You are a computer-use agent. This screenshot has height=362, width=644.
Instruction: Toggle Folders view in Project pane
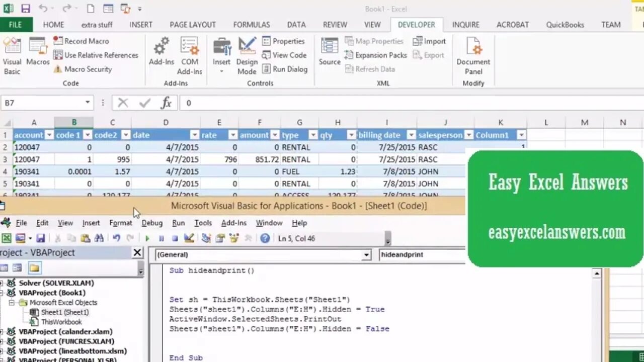pos(34,268)
